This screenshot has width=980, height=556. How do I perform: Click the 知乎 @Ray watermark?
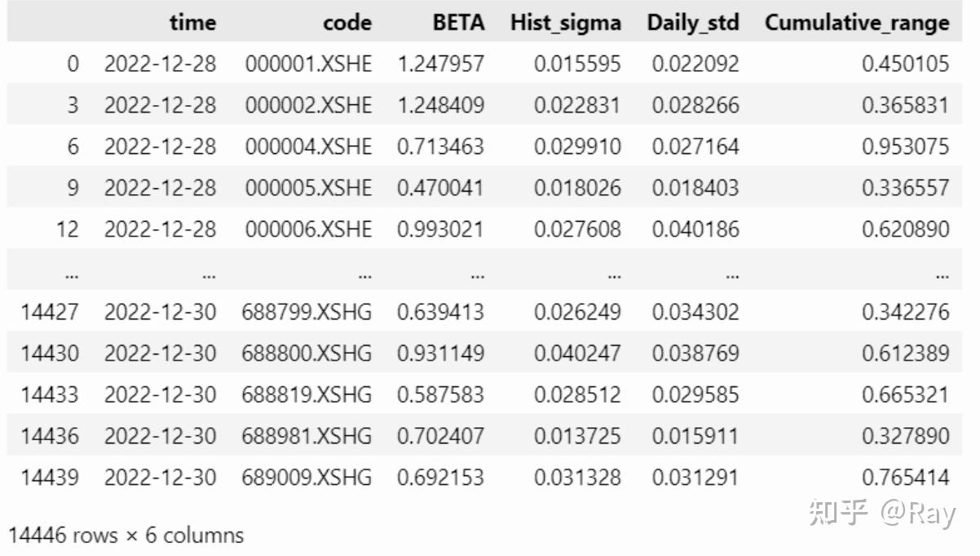point(881,513)
